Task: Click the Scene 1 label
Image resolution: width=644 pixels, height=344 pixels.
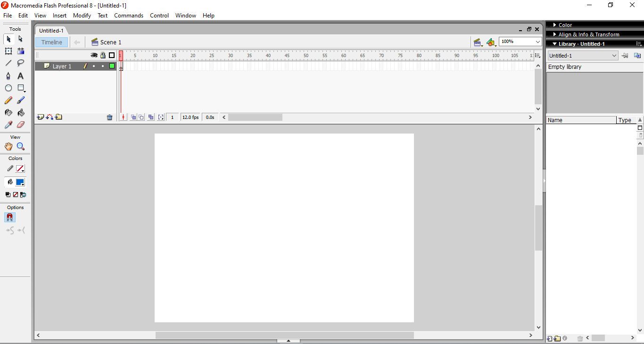Action: tap(111, 42)
